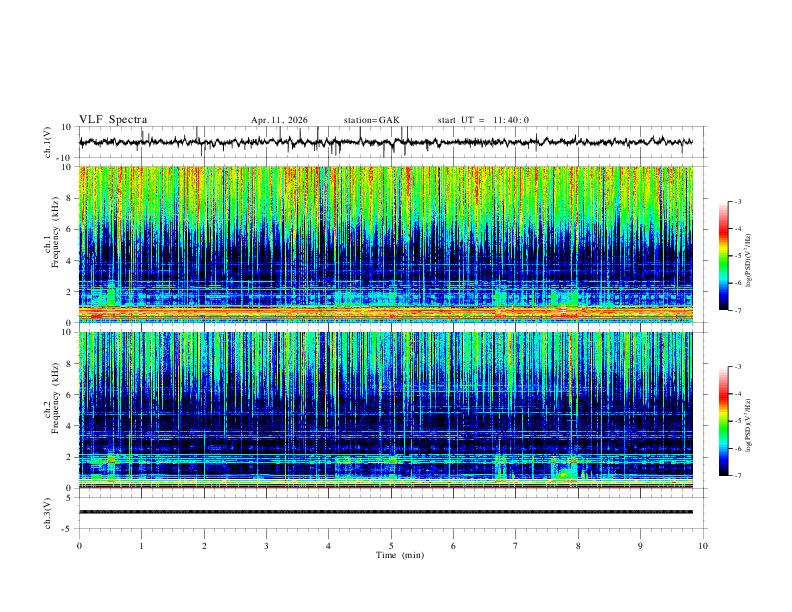Screen dimensions: 792x612
Task: Click the time axis tick label '3'
Action: tap(266, 546)
